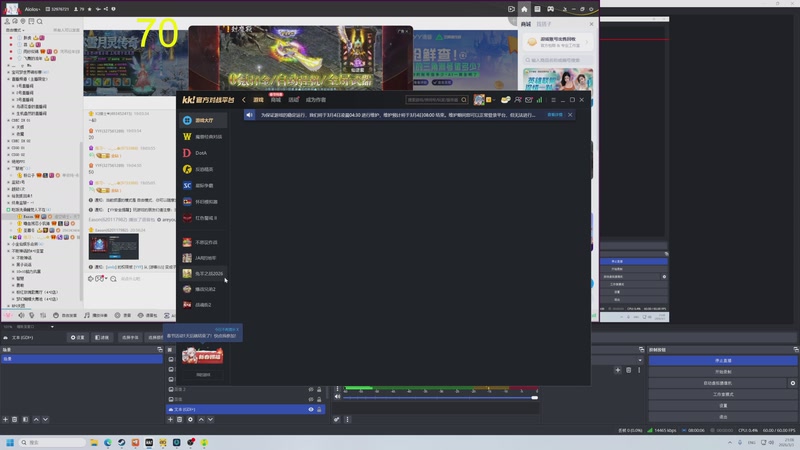Open the 成为作者 tab in KK
The height and width of the screenshot is (450, 800).
pyautogui.click(x=316, y=100)
